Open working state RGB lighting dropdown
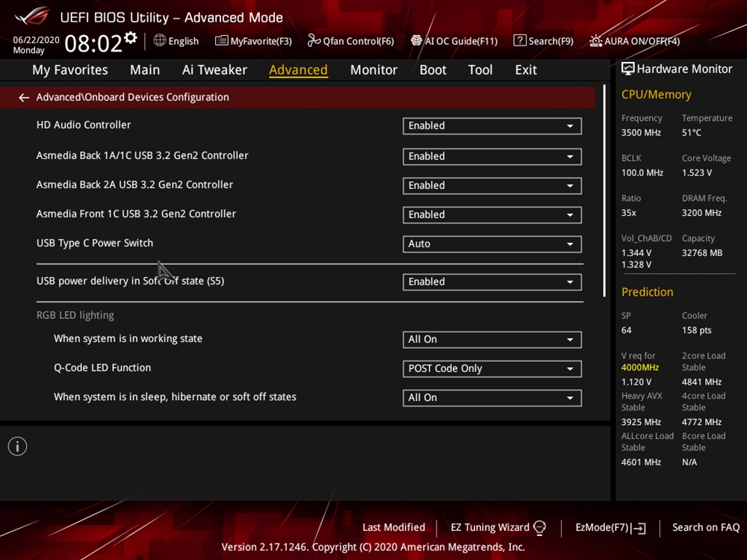 492,340
